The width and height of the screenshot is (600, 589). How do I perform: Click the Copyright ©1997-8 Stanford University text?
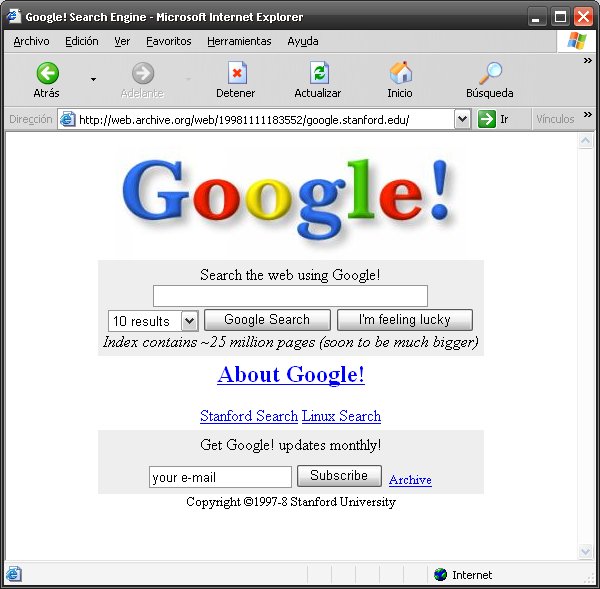coord(291,502)
